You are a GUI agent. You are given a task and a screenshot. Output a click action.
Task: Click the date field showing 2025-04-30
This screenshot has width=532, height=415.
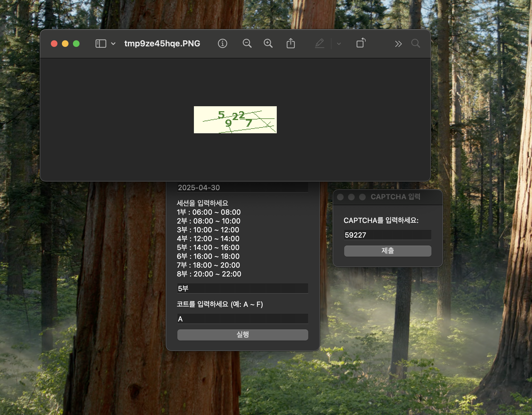tap(242, 188)
